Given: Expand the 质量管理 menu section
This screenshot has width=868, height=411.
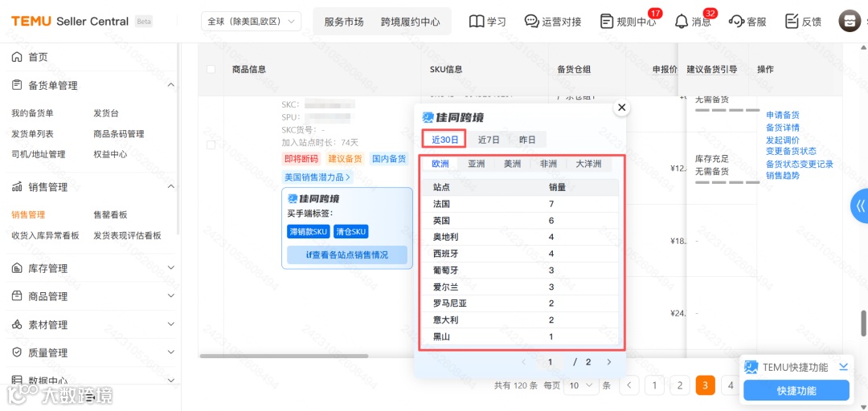Looking at the screenshot, I should pyautogui.click(x=171, y=353).
